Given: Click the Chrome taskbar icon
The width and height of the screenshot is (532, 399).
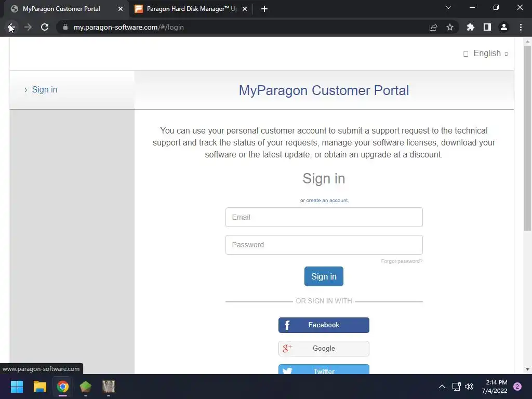Looking at the screenshot, I should [63, 387].
